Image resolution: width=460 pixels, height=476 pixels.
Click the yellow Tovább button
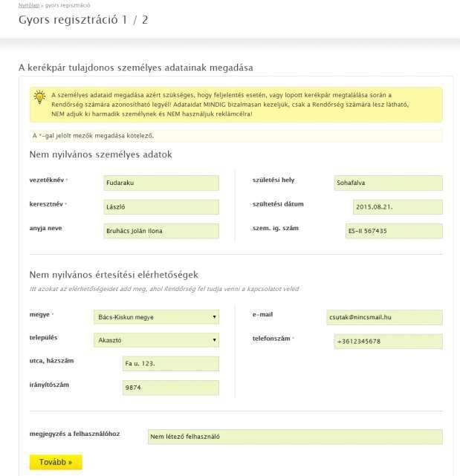[56, 462]
